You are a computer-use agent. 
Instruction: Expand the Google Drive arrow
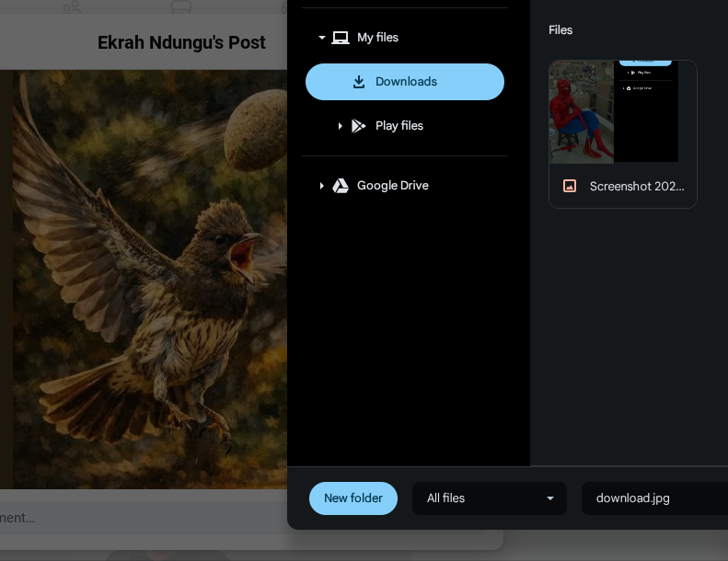[x=321, y=186]
